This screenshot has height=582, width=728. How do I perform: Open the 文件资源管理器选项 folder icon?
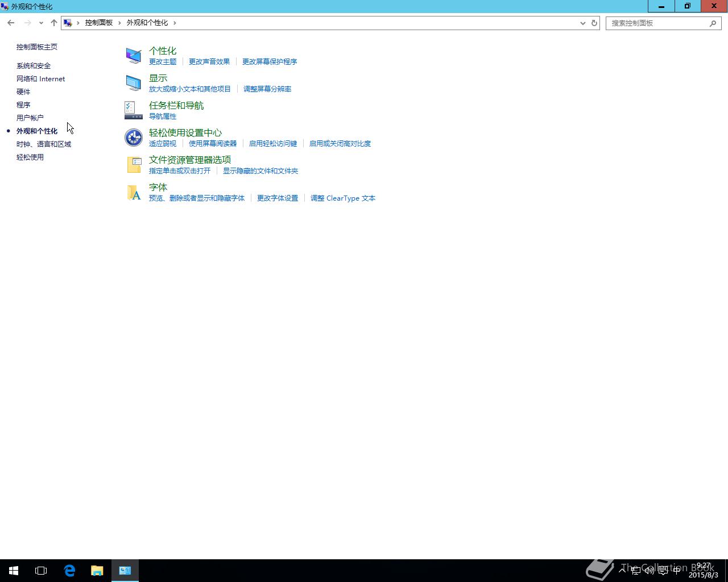click(x=134, y=165)
